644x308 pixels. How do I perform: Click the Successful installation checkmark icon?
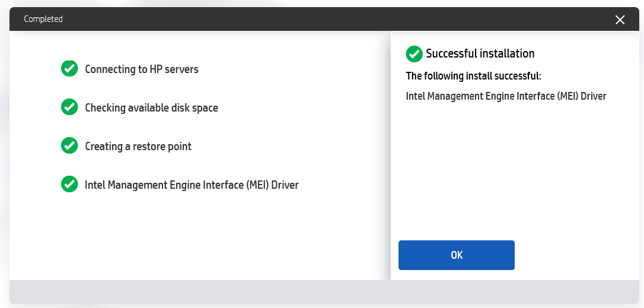coord(414,54)
